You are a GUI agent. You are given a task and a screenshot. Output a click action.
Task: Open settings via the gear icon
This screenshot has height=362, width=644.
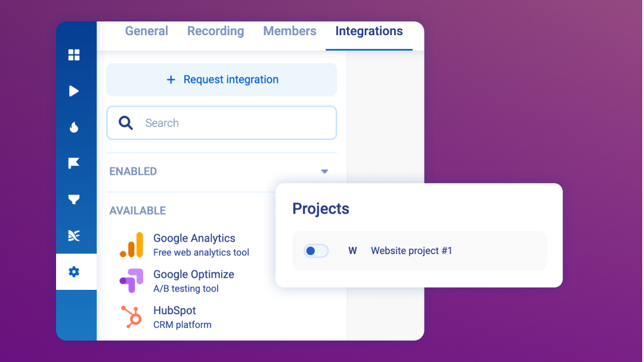coord(74,271)
